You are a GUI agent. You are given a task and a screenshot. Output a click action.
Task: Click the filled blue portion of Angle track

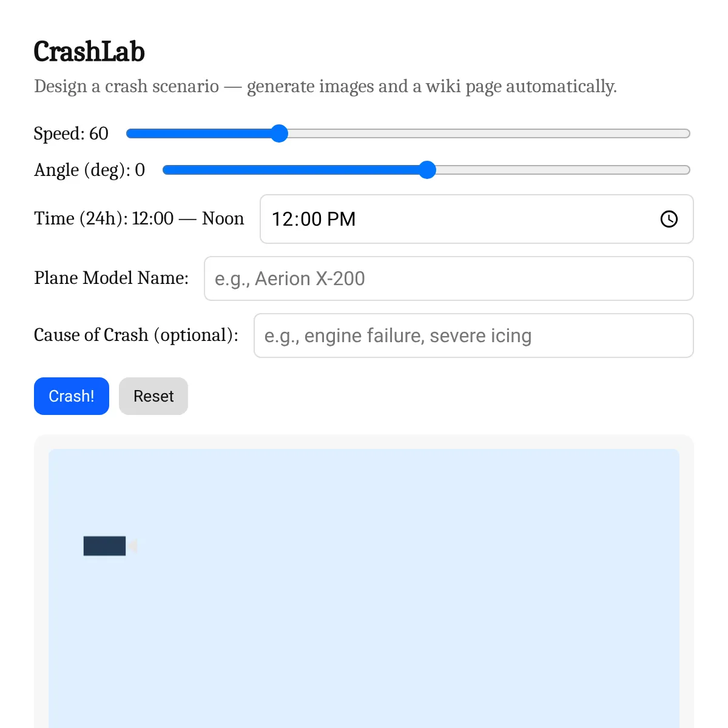coord(291,170)
